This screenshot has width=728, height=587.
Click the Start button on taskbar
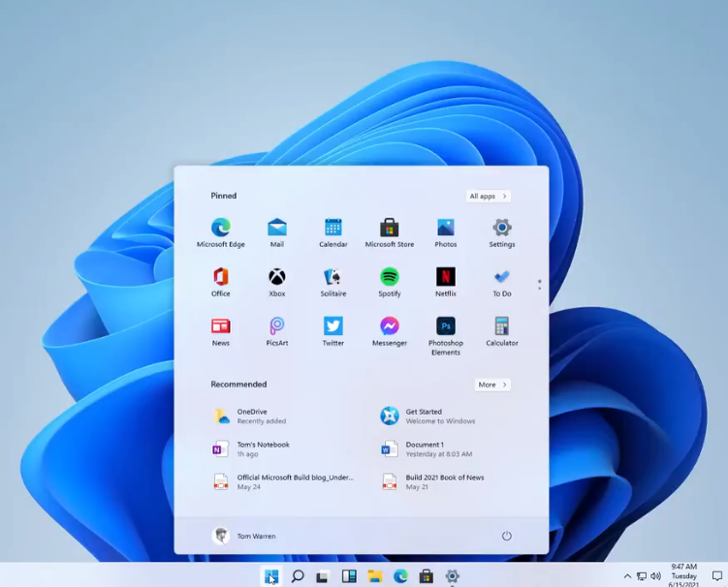click(x=271, y=576)
